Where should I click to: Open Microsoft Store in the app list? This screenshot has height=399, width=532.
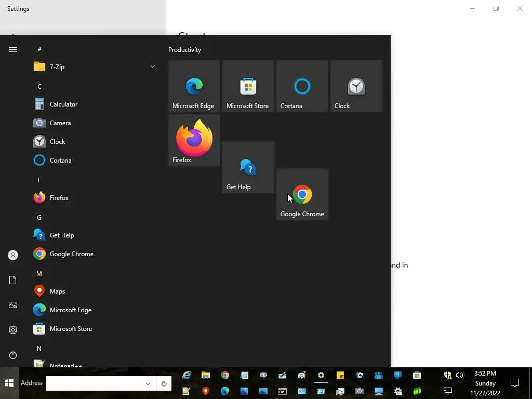point(95,328)
